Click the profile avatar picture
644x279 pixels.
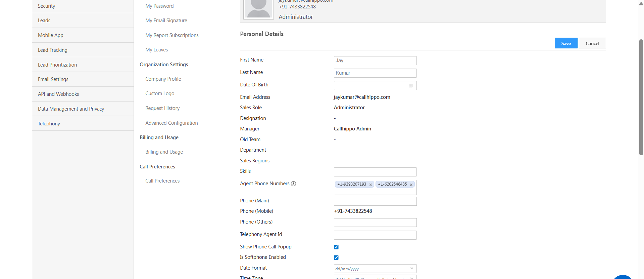click(258, 9)
